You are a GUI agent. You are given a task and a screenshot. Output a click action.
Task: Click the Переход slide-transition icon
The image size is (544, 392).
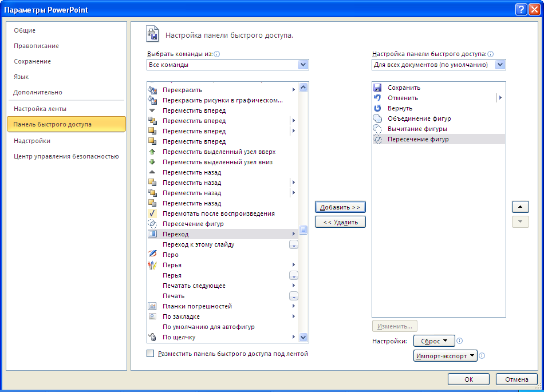(152, 234)
